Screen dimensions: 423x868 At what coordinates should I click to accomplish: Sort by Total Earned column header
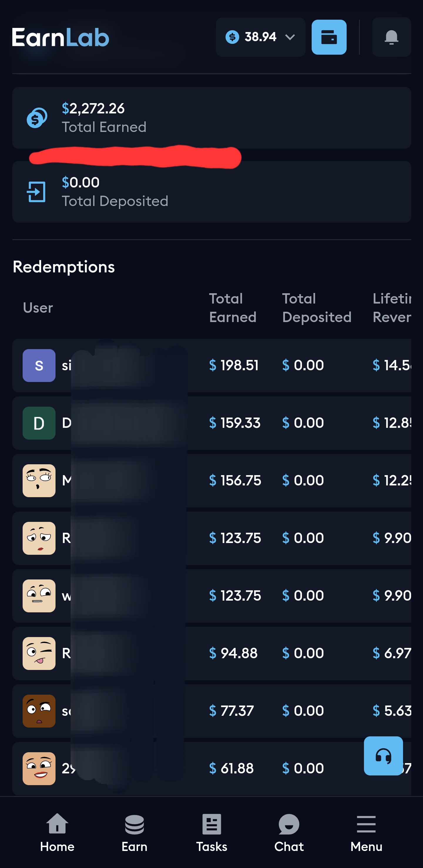[x=233, y=308]
